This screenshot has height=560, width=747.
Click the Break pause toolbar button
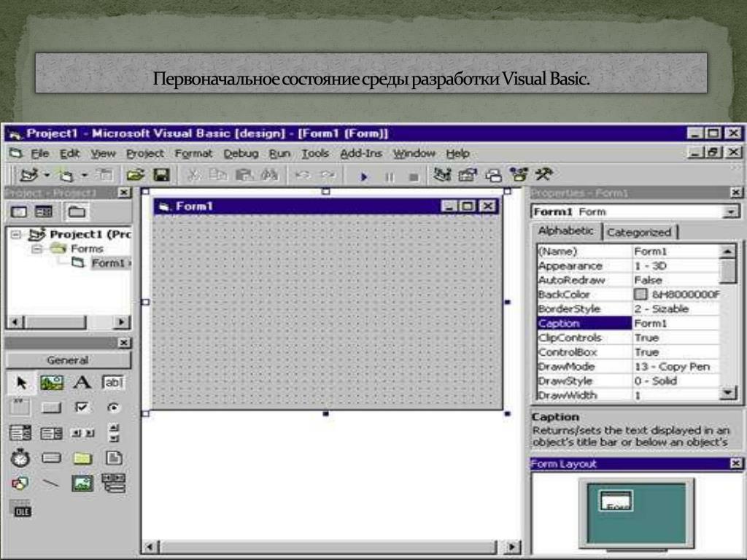click(x=390, y=176)
